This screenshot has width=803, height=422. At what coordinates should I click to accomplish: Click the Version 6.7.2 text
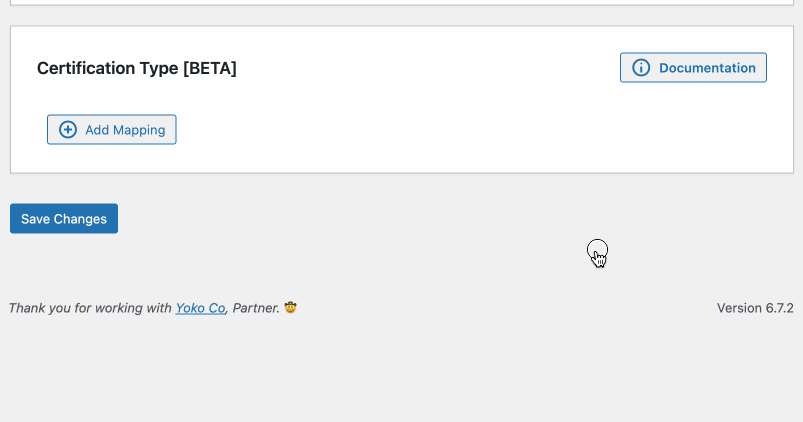755,308
